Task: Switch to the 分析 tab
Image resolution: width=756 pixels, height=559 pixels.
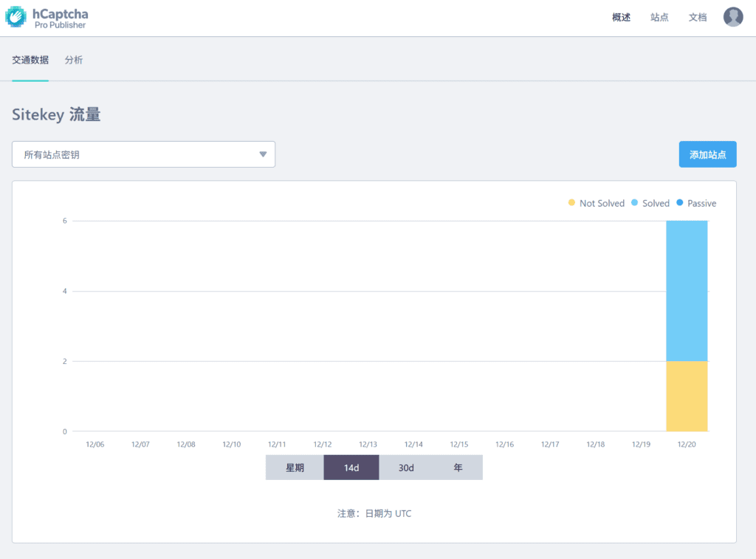Action: tap(74, 60)
